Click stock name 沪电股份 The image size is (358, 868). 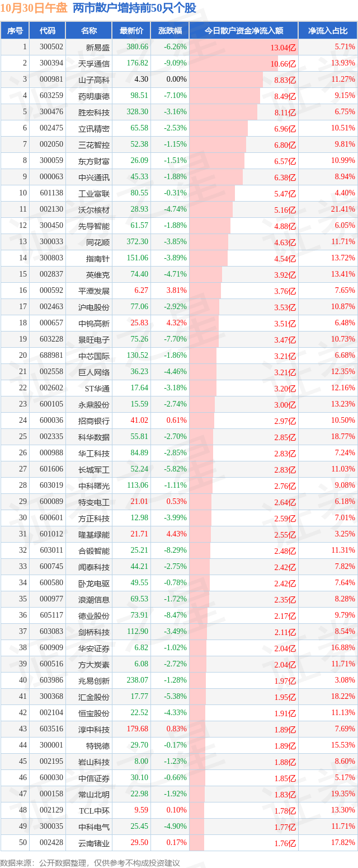(x=94, y=307)
